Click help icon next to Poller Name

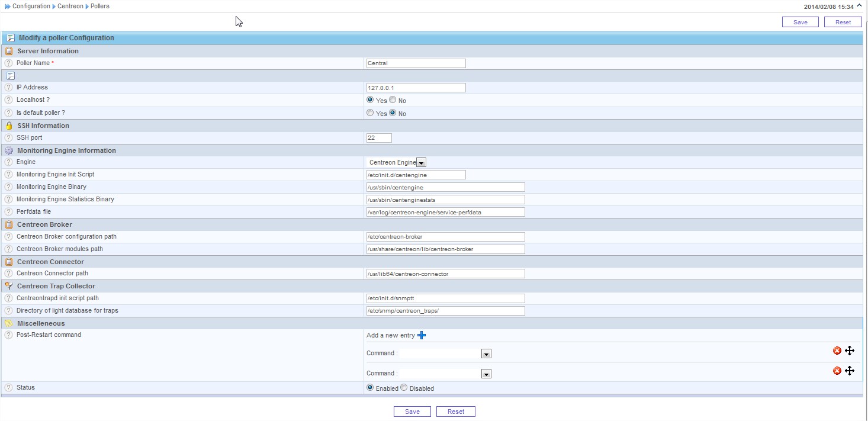8,63
